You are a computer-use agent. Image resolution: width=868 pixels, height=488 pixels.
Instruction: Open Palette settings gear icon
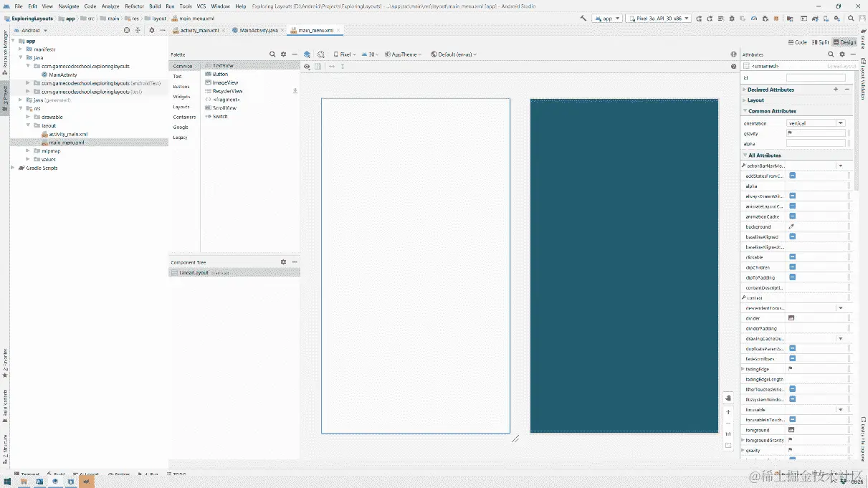283,54
